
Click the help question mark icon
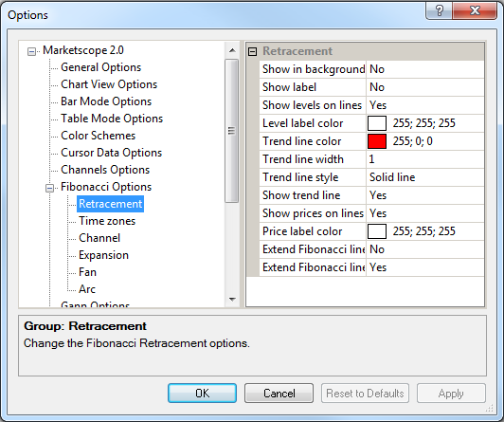click(439, 10)
